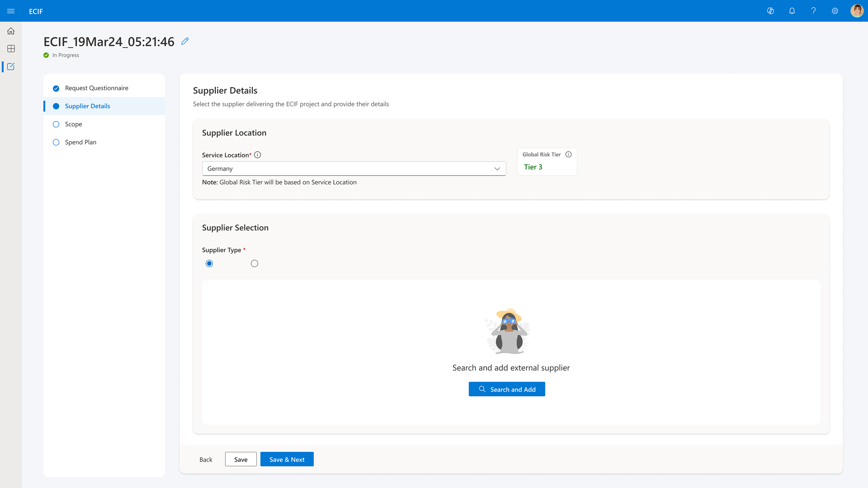Image resolution: width=868 pixels, height=488 pixels.
Task: Show Global Risk Tier info tooltip
Action: 568,155
